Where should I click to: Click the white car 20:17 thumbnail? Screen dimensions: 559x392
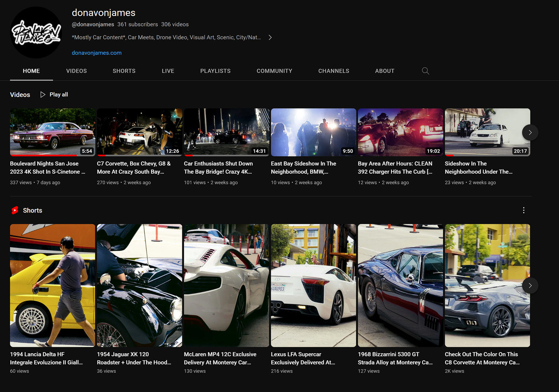(487, 132)
